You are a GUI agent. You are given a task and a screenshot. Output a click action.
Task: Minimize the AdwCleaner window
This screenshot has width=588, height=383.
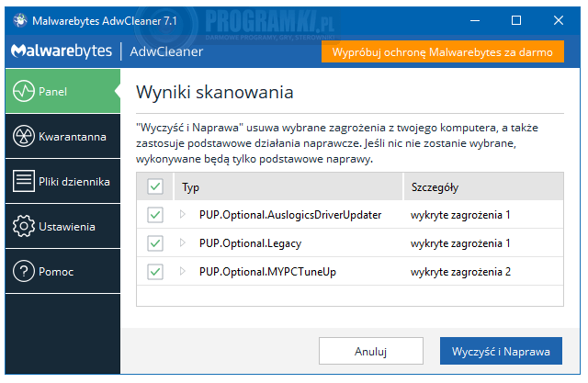point(475,20)
